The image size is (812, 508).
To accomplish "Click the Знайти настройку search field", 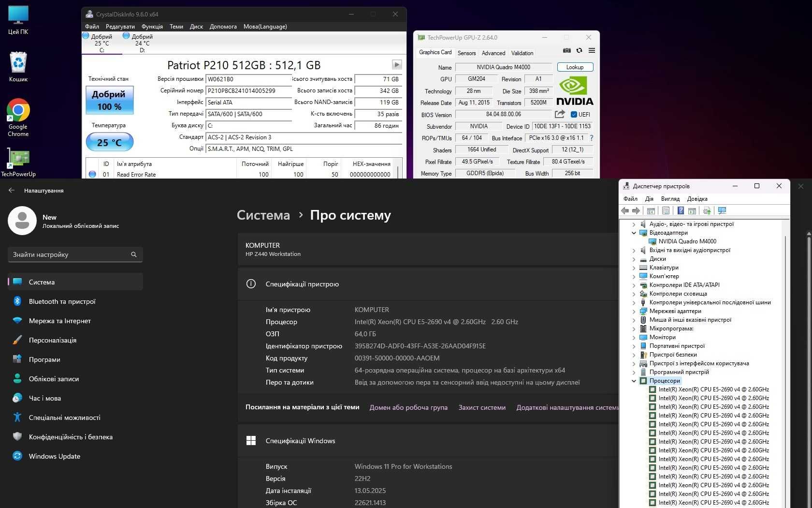I will (x=75, y=254).
